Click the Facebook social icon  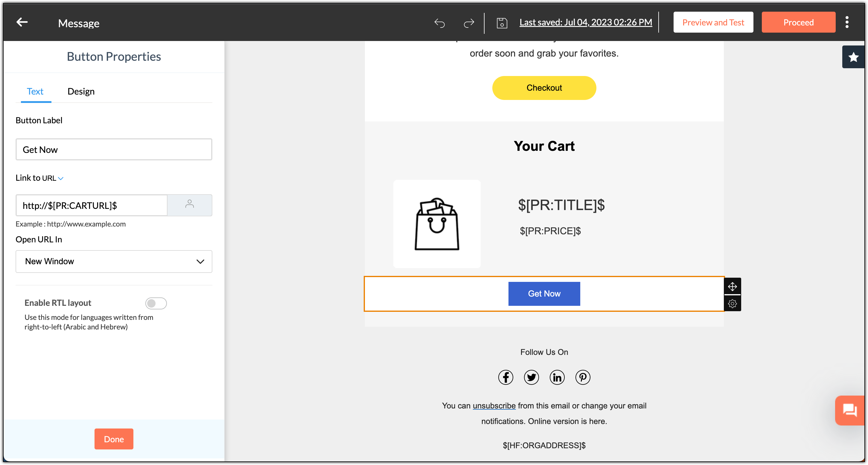506,377
